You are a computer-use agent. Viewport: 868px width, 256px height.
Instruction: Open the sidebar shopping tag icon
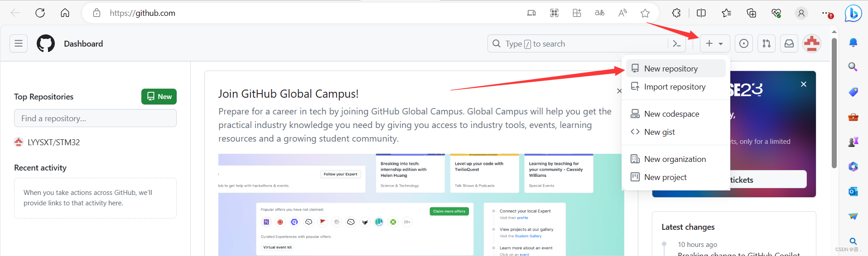[x=853, y=92]
